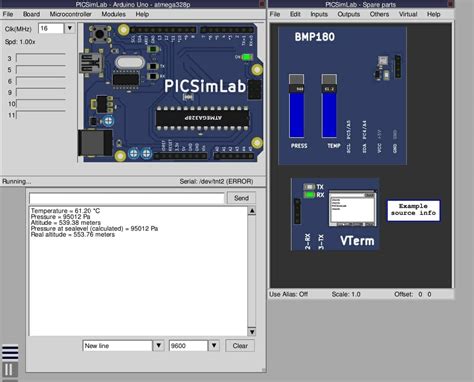Screen dimensions: 474x382
Task: Click the Real altitude = 553.76 meters line
Action: click(x=73, y=235)
